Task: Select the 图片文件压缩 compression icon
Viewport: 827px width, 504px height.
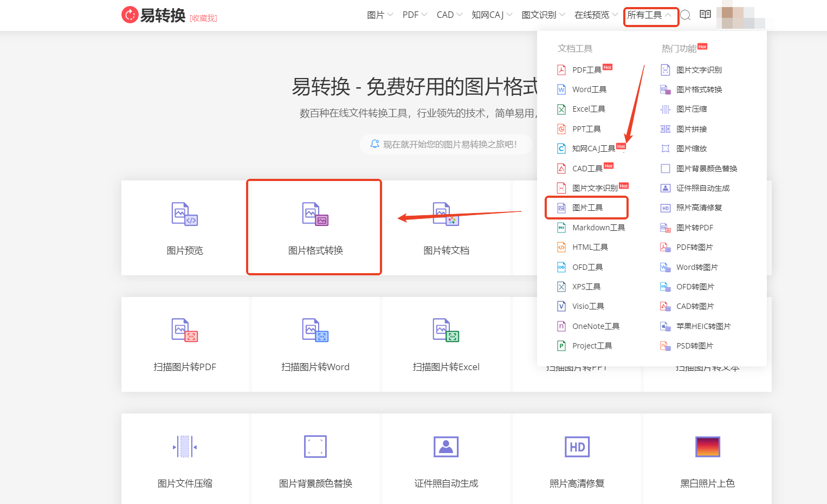Action: (184, 447)
